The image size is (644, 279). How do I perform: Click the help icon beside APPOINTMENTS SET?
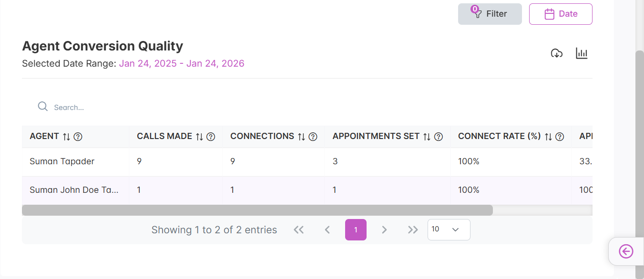pos(439,137)
